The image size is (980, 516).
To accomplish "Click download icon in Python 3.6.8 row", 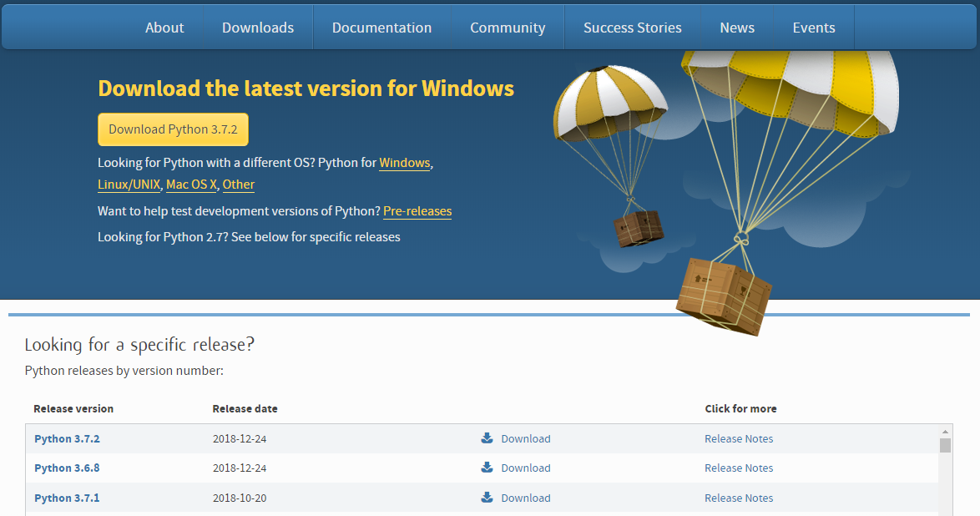I will (487, 468).
